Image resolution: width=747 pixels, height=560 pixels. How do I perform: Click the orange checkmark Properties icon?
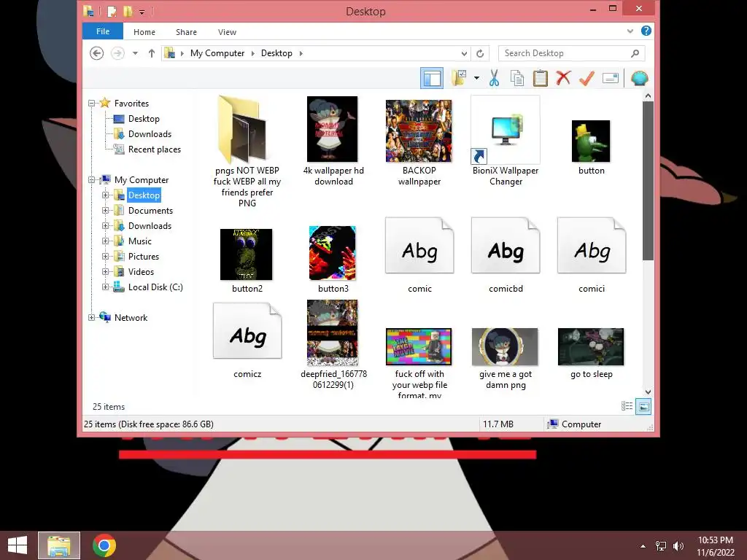pyautogui.click(x=587, y=78)
